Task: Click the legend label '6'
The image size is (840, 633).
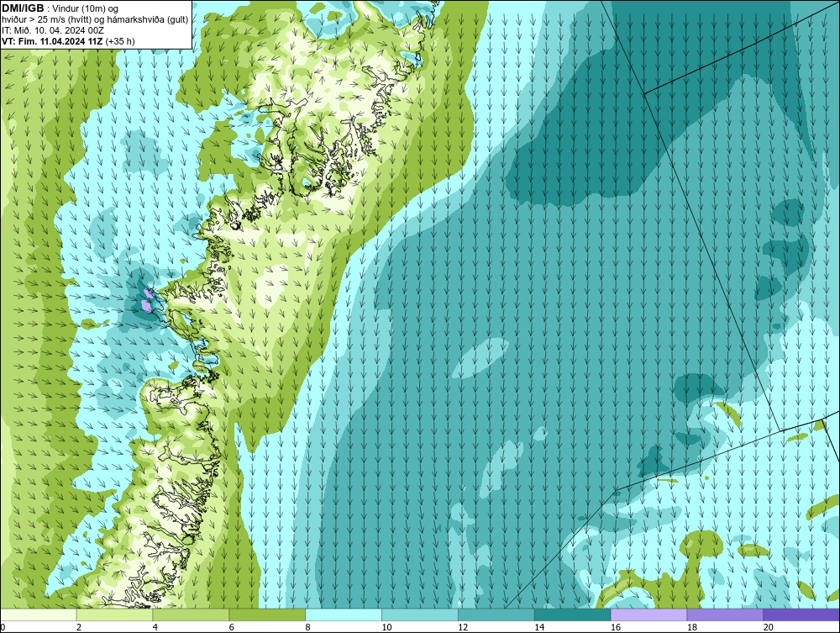Action: coord(232,627)
